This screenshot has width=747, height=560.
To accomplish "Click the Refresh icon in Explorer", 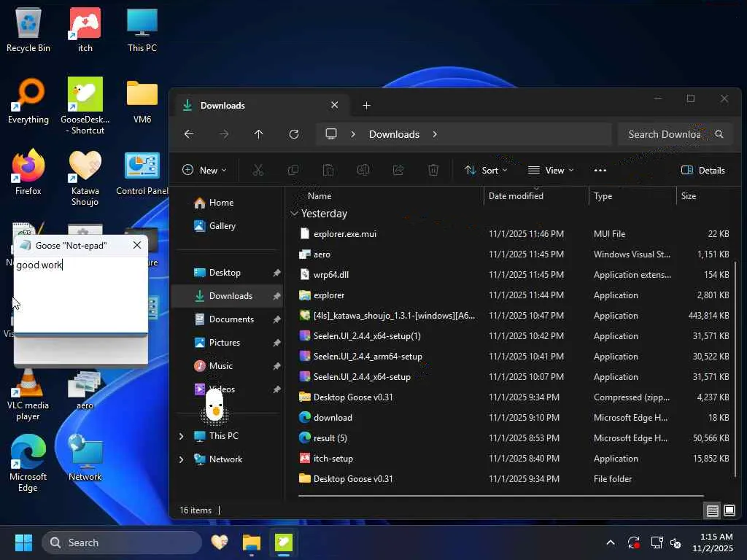I will click(x=294, y=134).
